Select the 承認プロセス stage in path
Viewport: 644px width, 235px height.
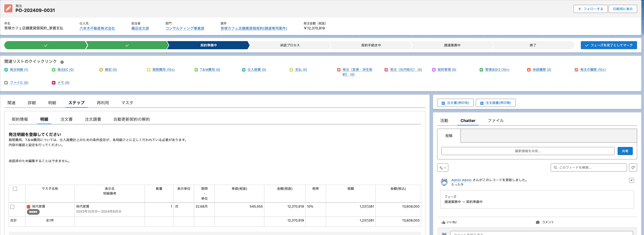click(x=290, y=45)
